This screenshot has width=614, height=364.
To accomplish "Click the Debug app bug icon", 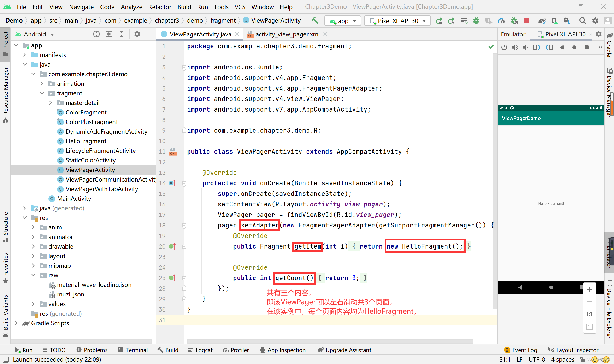I will pos(476,21).
